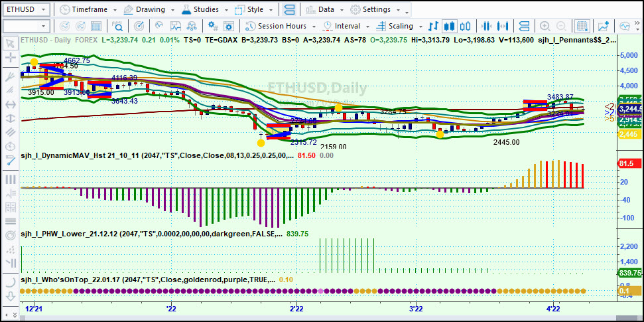Click the yellow 2,445 price tag
The image size is (644, 322).
pyautogui.click(x=629, y=134)
